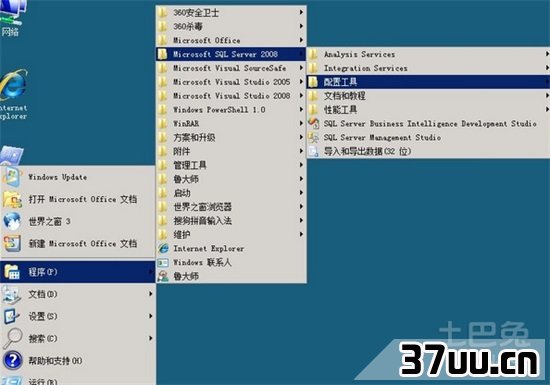Expand the 设置(S) submenu arrow

pyautogui.click(x=150, y=316)
